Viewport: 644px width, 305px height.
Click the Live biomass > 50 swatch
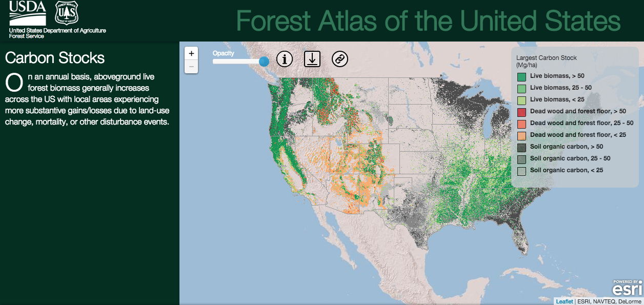coord(521,76)
